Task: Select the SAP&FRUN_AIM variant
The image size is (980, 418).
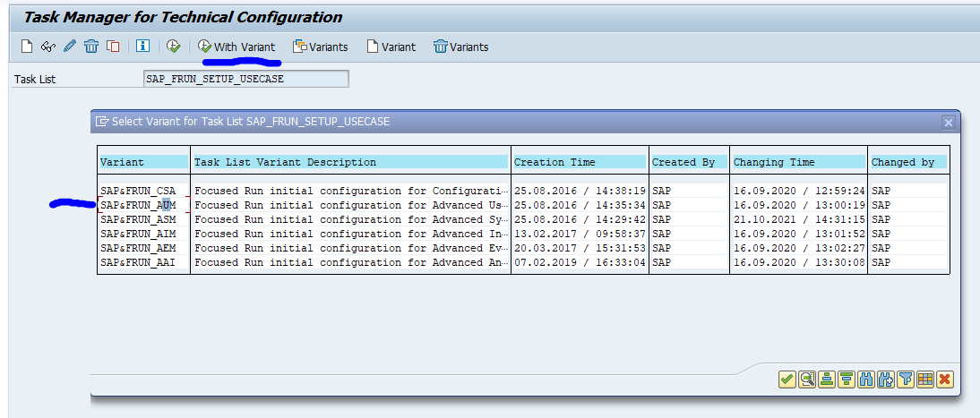Action: pyautogui.click(x=143, y=234)
